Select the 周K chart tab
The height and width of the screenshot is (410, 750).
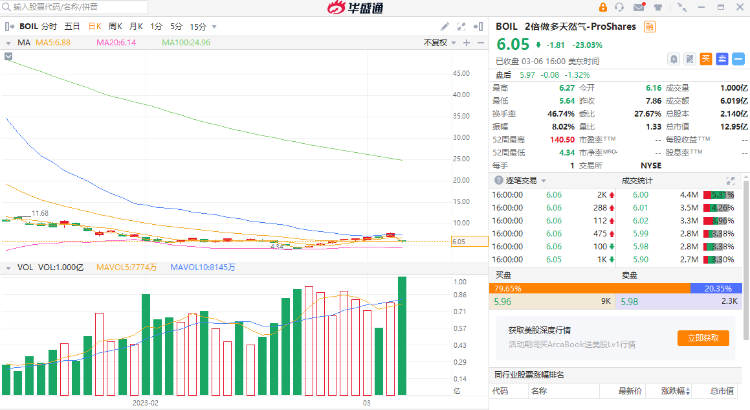point(115,26)
